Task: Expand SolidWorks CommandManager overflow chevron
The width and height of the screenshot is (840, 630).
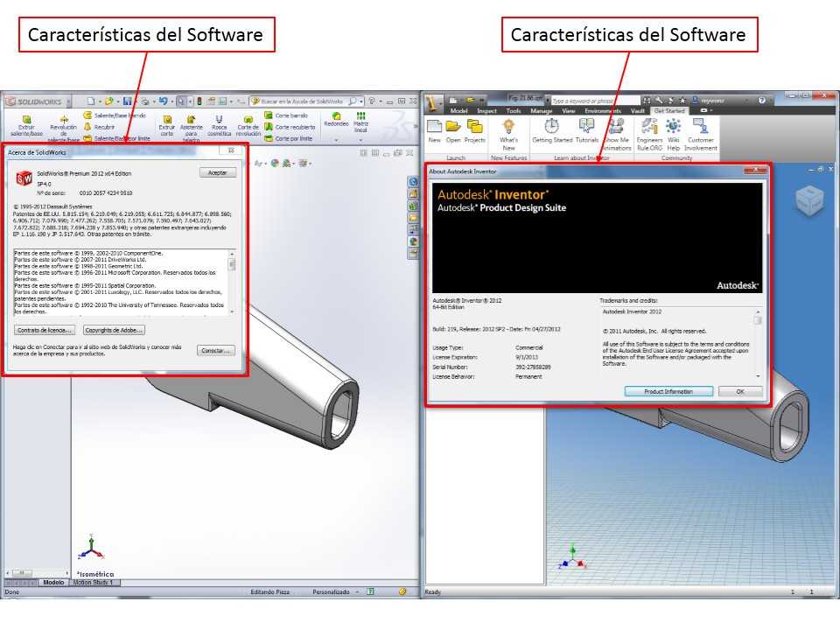Action: coord(415,126)
